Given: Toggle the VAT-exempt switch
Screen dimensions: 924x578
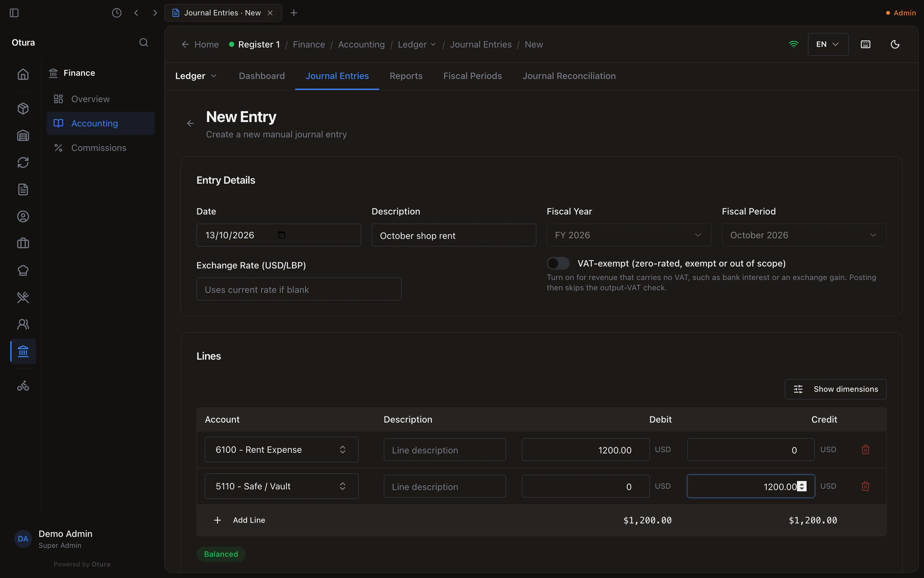Looking at the screenshot, I should coord(558,263).
